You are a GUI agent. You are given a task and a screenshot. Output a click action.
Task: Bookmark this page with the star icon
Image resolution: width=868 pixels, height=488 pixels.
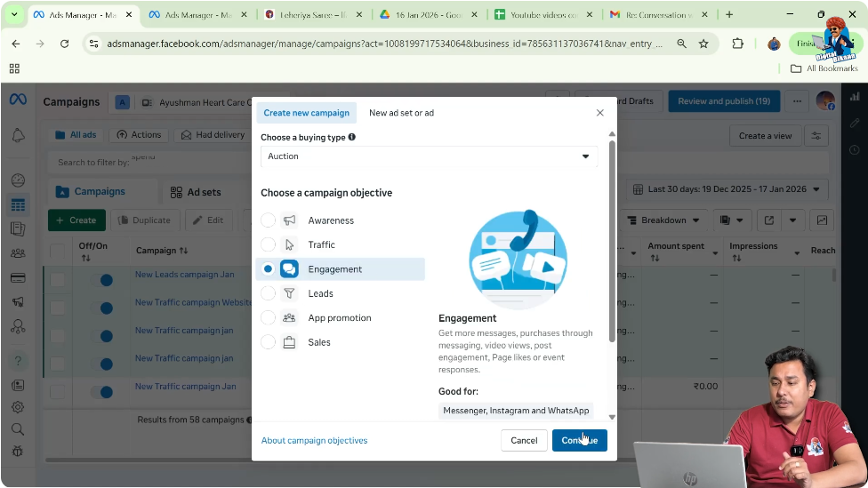click(703, 44)
